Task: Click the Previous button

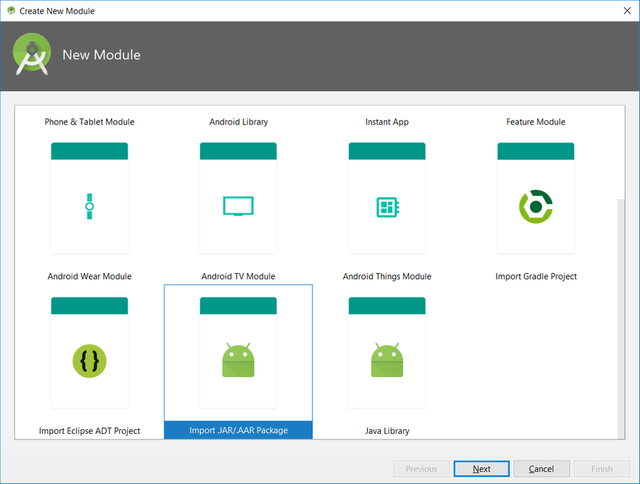Action: coord(421,468)
